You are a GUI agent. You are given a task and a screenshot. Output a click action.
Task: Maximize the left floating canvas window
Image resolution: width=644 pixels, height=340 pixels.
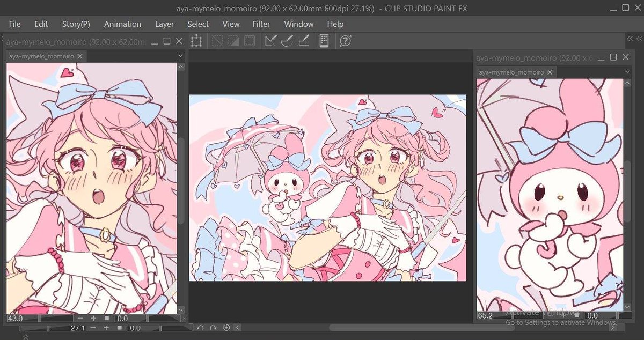[167, 41]
